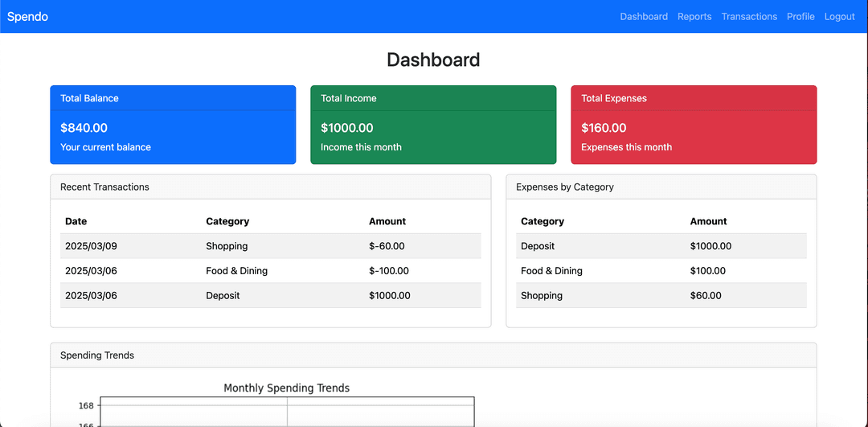Viewport: 868px width, 427px height.
Task: Select the date in the Food & Dining row
Action: (x=91, y=271)
